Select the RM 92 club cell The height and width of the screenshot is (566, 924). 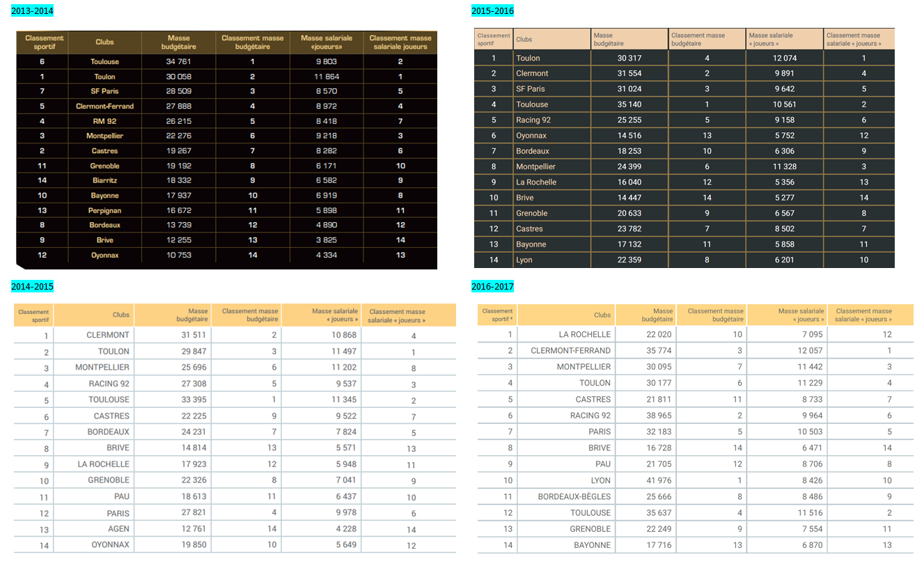(104, 121)
